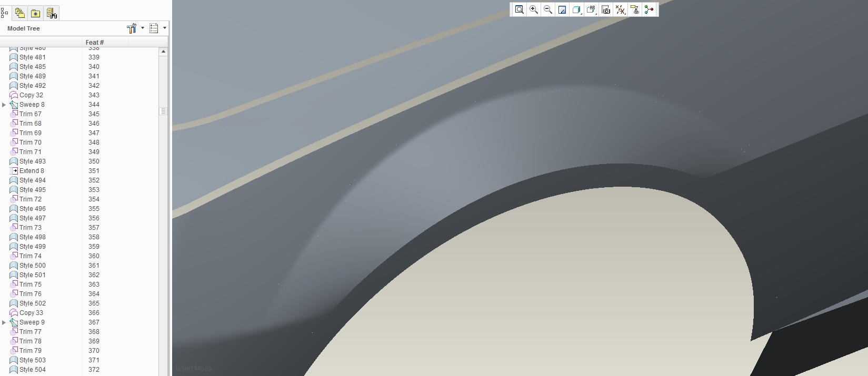868x376 pixels.
Task: Click feature number 367
Action: tap(94, 322)
